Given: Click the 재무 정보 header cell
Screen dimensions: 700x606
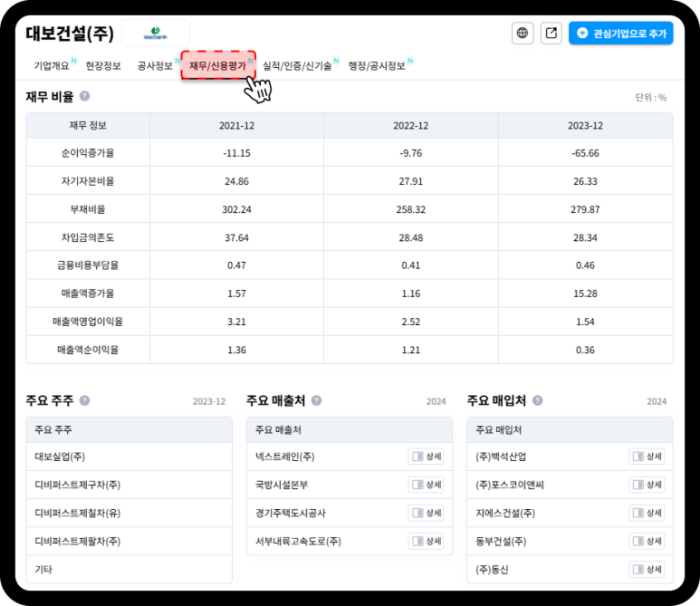Looking at the screenshot, I should pos(88,126).
